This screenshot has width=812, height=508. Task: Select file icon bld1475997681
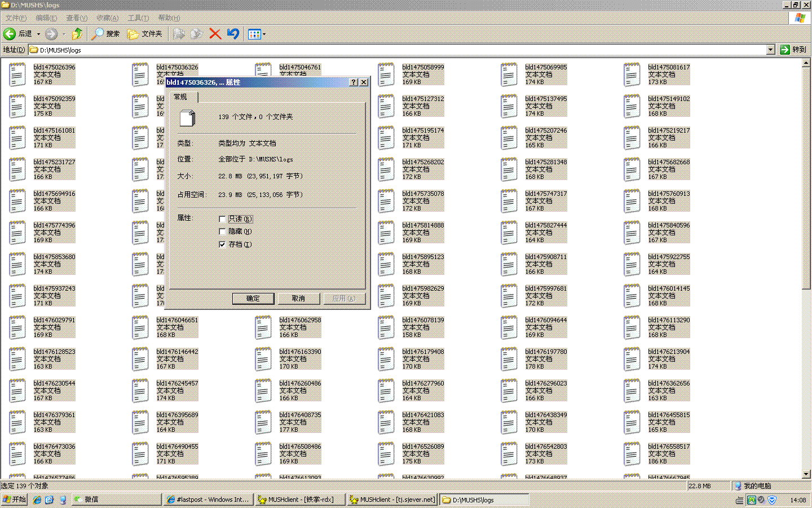coord(509,296)
